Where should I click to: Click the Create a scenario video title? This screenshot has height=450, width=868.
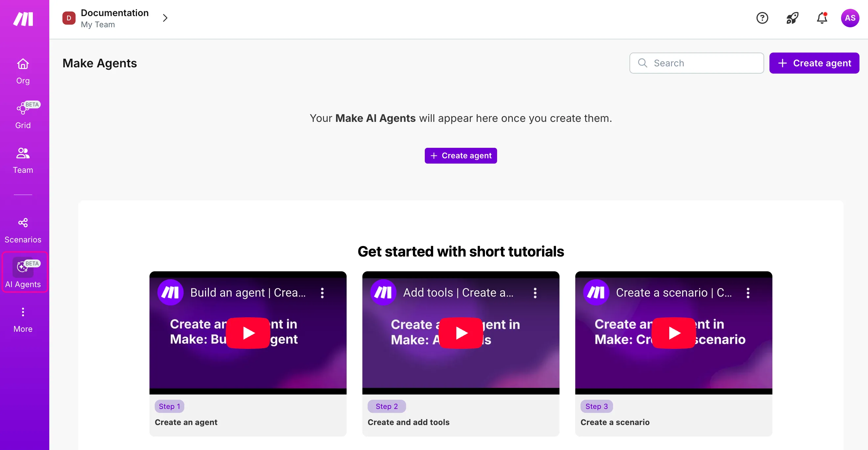674,293
